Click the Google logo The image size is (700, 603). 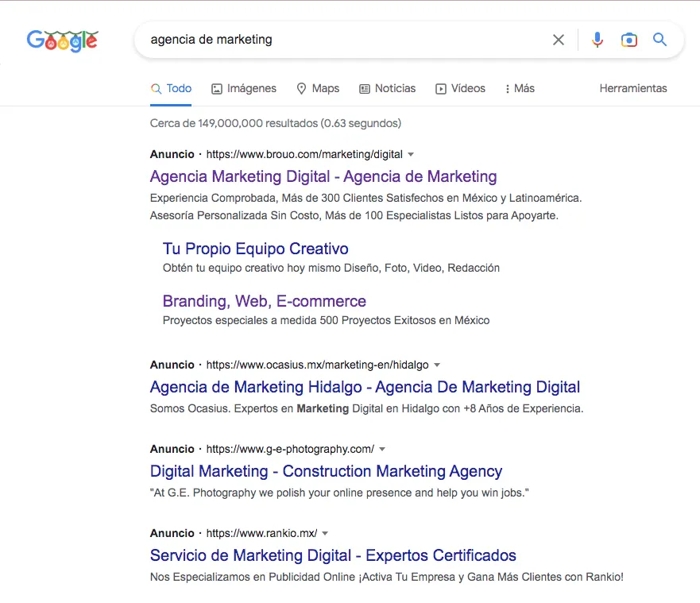(x=63, y=40)
